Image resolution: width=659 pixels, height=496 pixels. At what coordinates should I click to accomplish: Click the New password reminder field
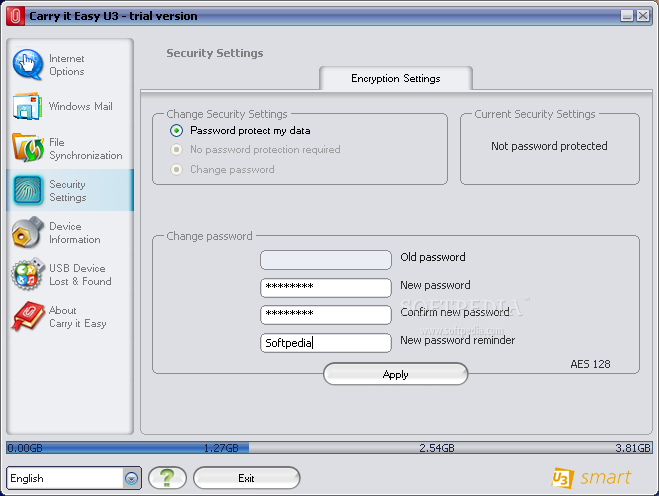[326, 343]
